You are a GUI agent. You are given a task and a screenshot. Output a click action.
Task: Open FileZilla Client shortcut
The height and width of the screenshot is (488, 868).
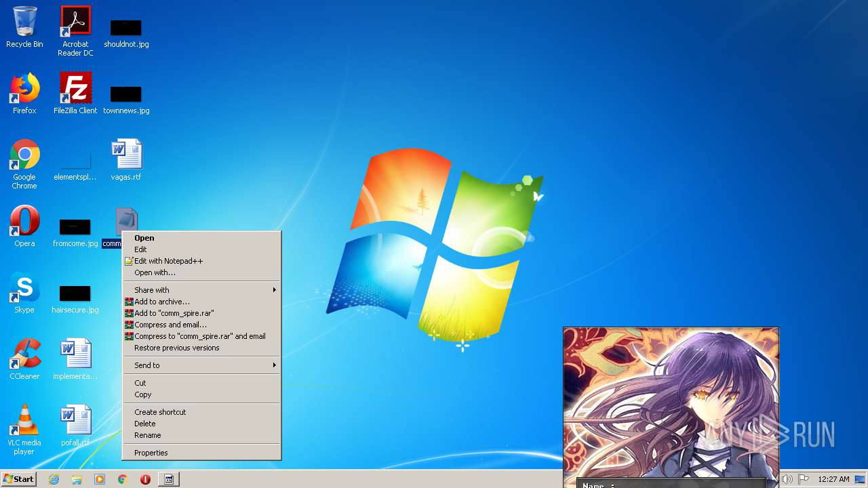(x=75, y=94)
